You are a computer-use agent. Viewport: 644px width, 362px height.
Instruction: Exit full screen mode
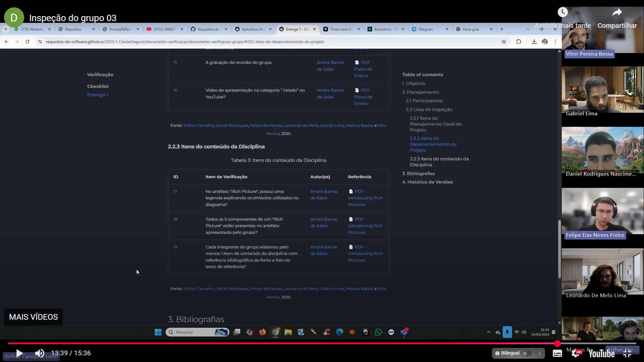click(627, 353)
